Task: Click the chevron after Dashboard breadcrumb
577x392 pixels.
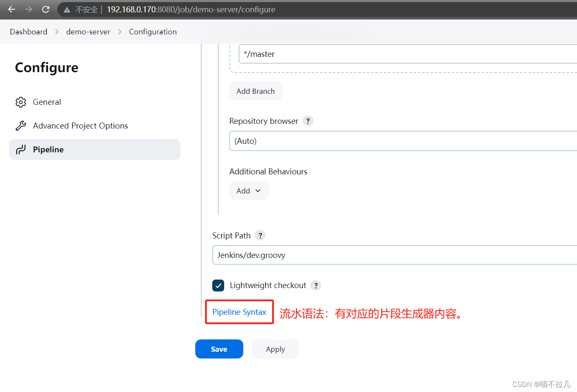Action: click(57, 32)
